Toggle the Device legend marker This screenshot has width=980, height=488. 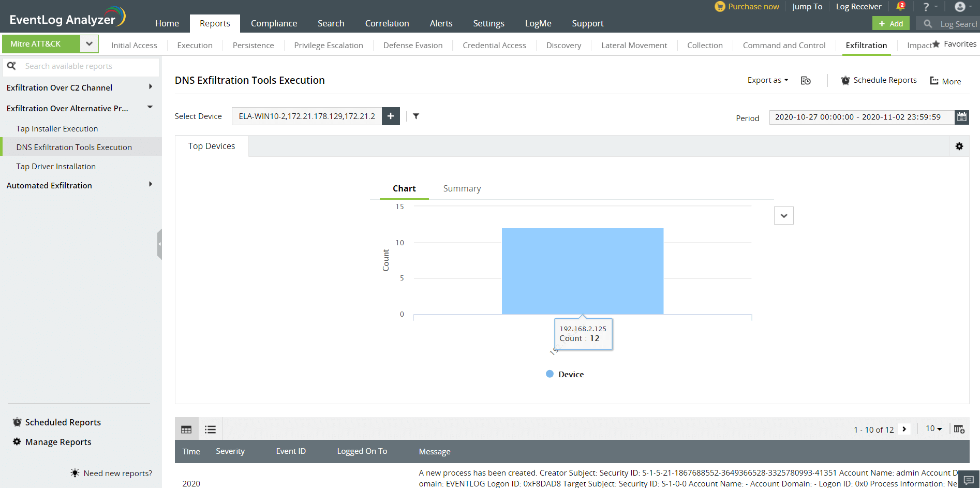(550, 374)
